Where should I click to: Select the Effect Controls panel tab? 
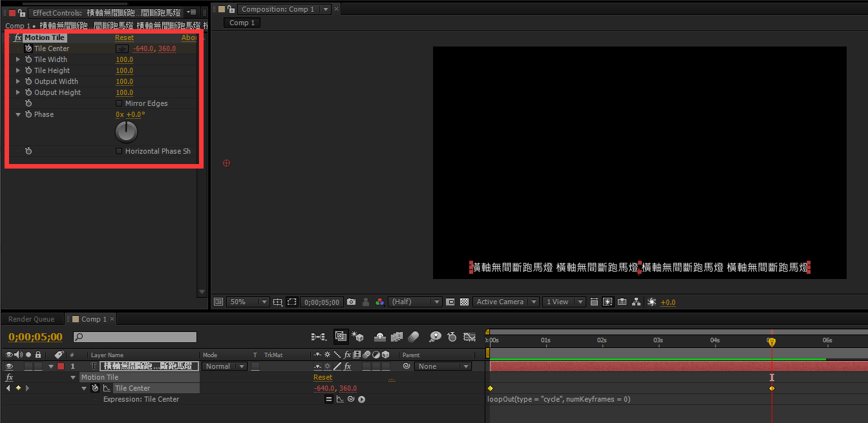107,12
